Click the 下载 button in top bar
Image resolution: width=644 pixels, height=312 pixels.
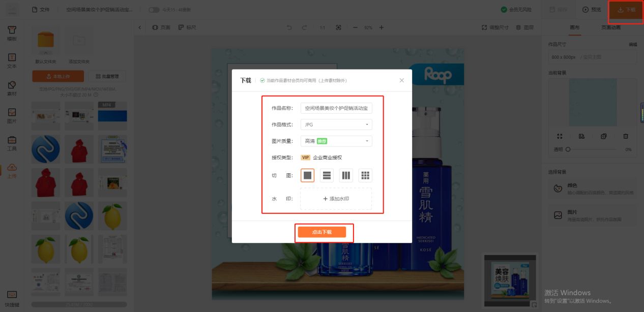626,10
